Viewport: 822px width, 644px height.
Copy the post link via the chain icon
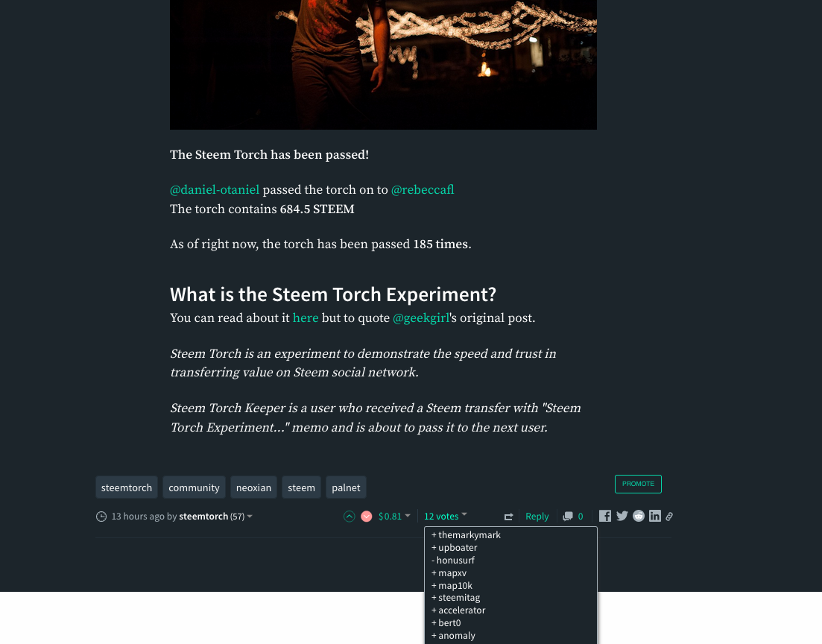point(669,517)
